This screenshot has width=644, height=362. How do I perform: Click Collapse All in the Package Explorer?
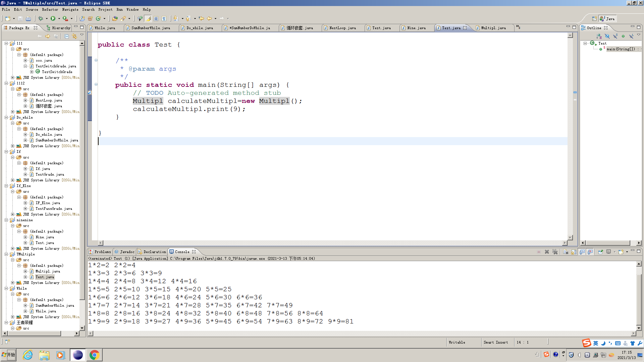click(67, 36)
